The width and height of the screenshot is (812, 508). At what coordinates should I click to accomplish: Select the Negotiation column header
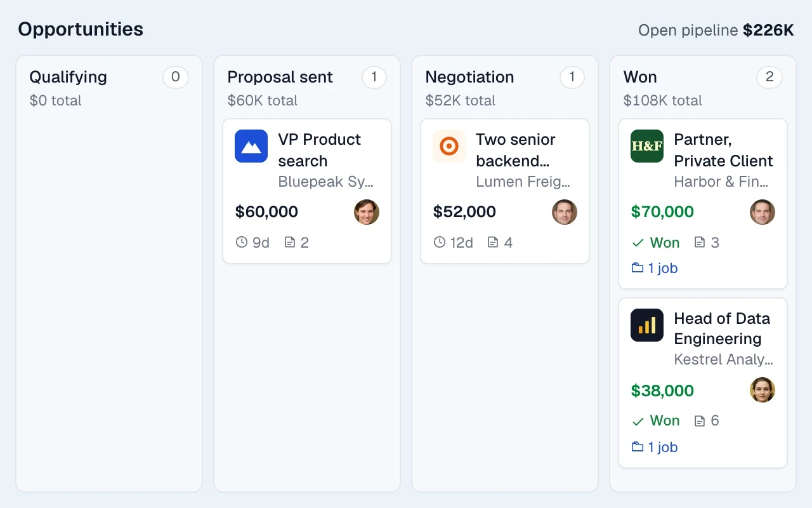point(469,77)
